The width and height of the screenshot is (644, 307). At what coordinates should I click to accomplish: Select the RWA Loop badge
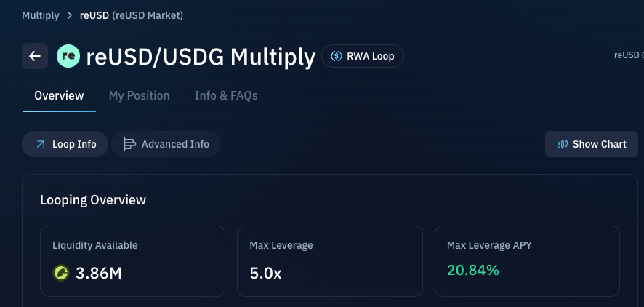coord(363,56)
